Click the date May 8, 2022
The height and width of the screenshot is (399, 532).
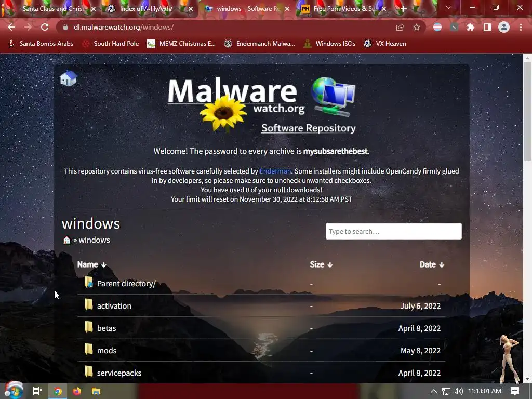(x=421, y=351)
